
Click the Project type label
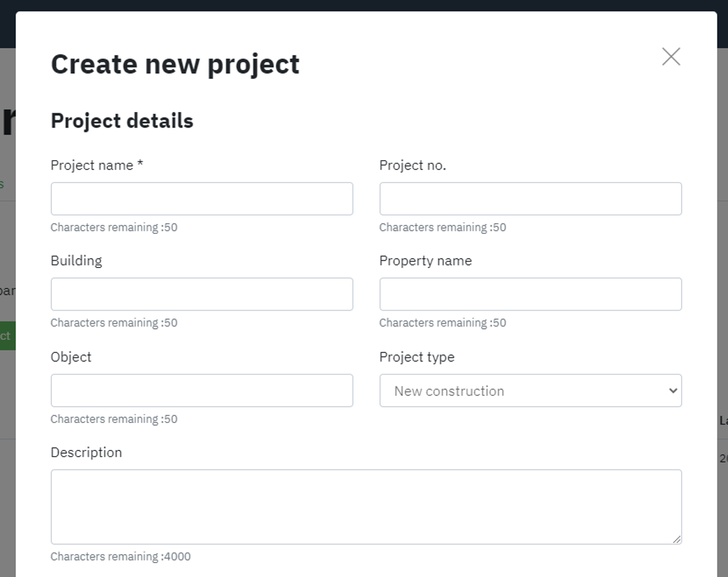click(417, 357)
